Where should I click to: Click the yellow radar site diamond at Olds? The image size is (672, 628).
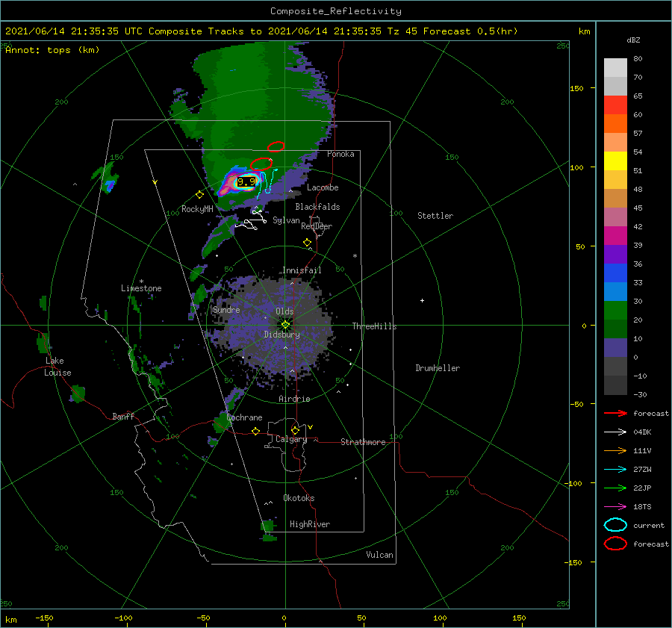[x=285, y=325]
